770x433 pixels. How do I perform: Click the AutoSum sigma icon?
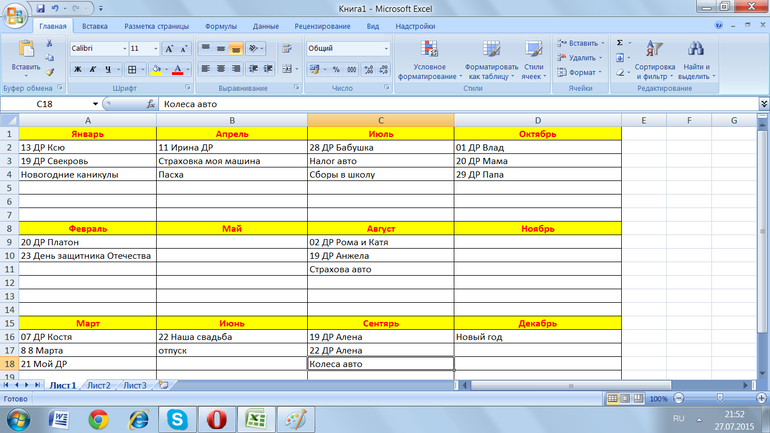coord(620,43)
